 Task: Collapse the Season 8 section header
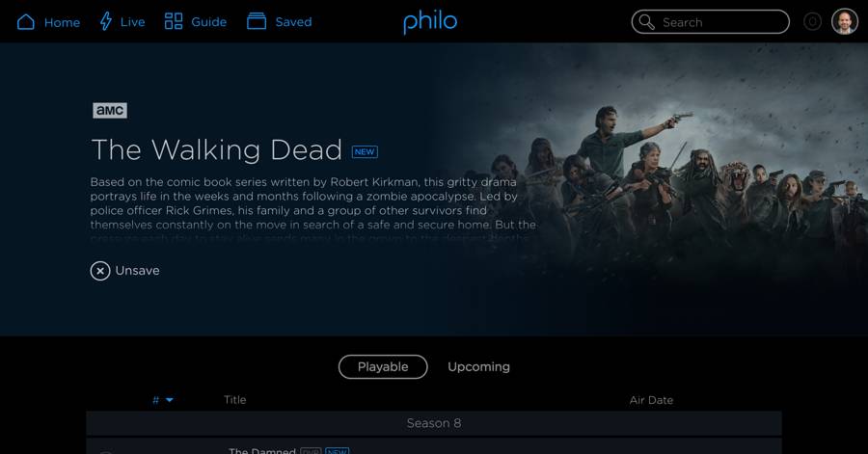click(x=434, y=423)
